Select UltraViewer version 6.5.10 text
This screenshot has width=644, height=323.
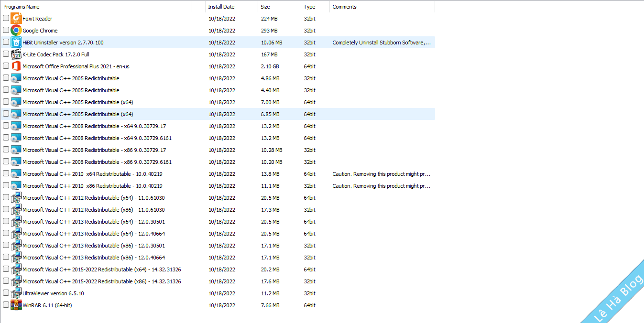pos(53,293)
